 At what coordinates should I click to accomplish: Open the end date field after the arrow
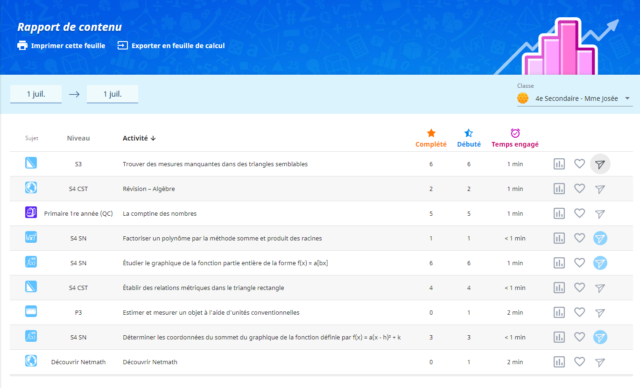[112, 94]
